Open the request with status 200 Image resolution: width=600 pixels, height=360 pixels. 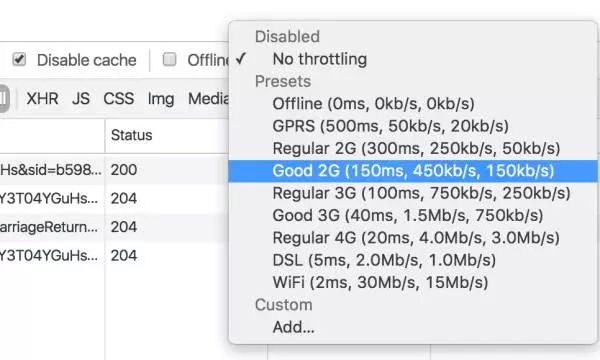pyautogui.click(x=114, y=170)
